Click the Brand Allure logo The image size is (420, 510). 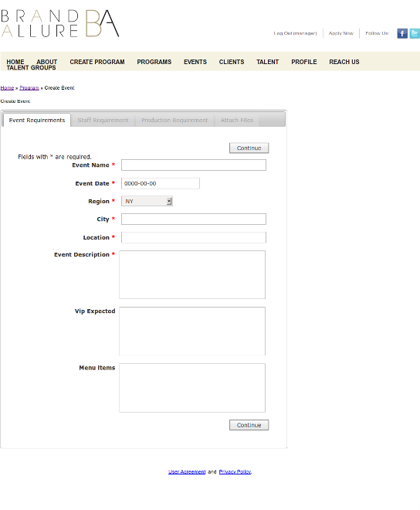(60, 23)
